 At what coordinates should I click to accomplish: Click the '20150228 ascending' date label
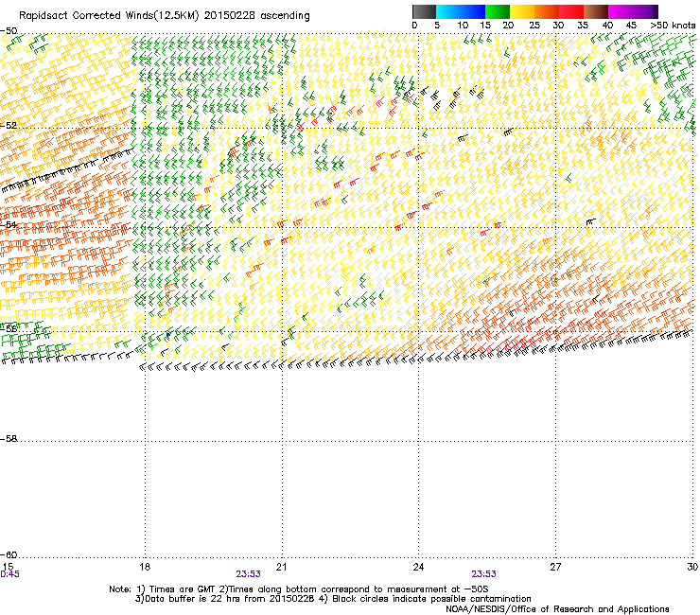click(x=256, y=16)
